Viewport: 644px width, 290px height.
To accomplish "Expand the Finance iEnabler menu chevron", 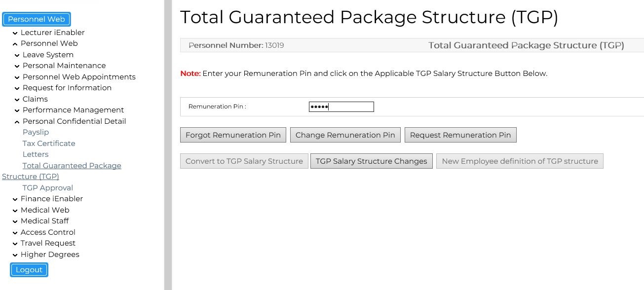I will coord(16,199).
